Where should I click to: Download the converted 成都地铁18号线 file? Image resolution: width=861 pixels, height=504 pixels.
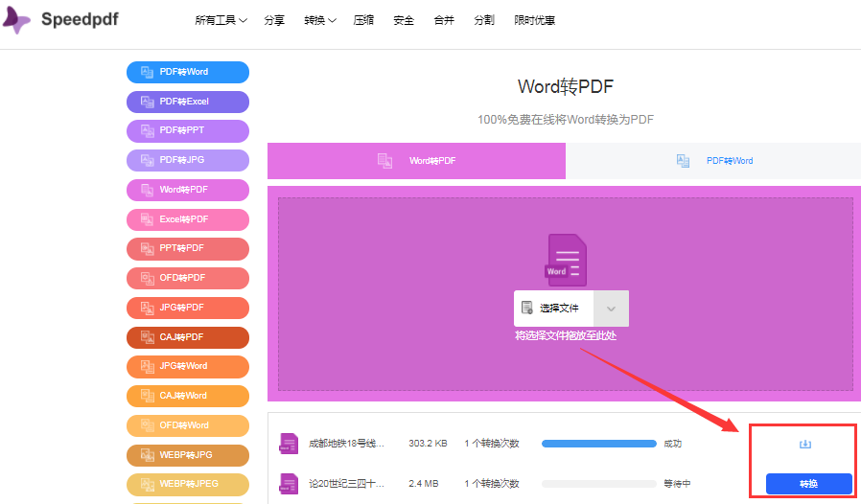pos(805,445)
